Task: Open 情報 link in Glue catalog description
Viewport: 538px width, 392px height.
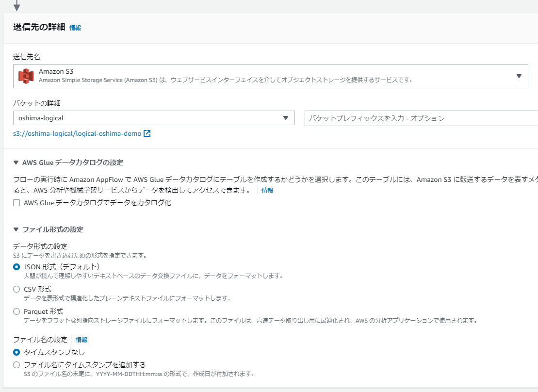Action: (267, 190)
